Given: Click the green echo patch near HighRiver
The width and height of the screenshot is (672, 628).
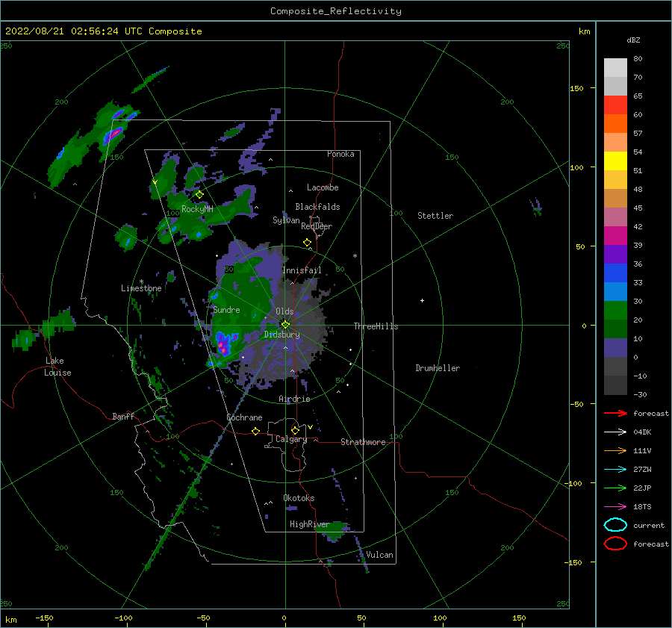Looking at the screenshot, I should 334,531.
